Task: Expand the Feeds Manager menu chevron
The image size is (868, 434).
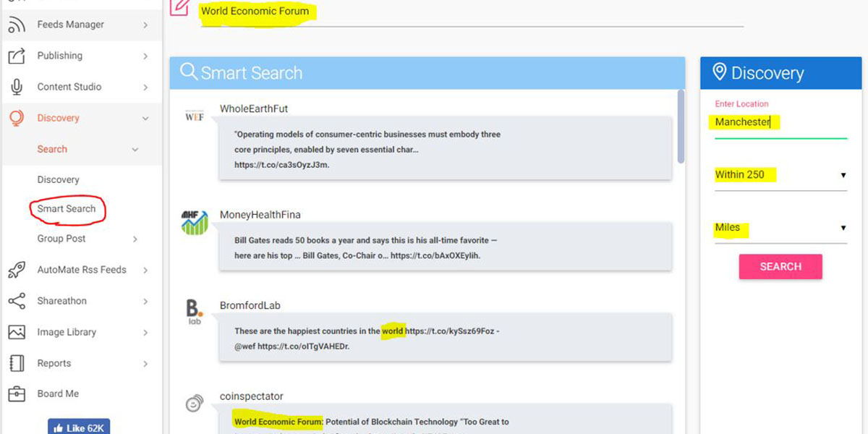Action: pos(145,25)
